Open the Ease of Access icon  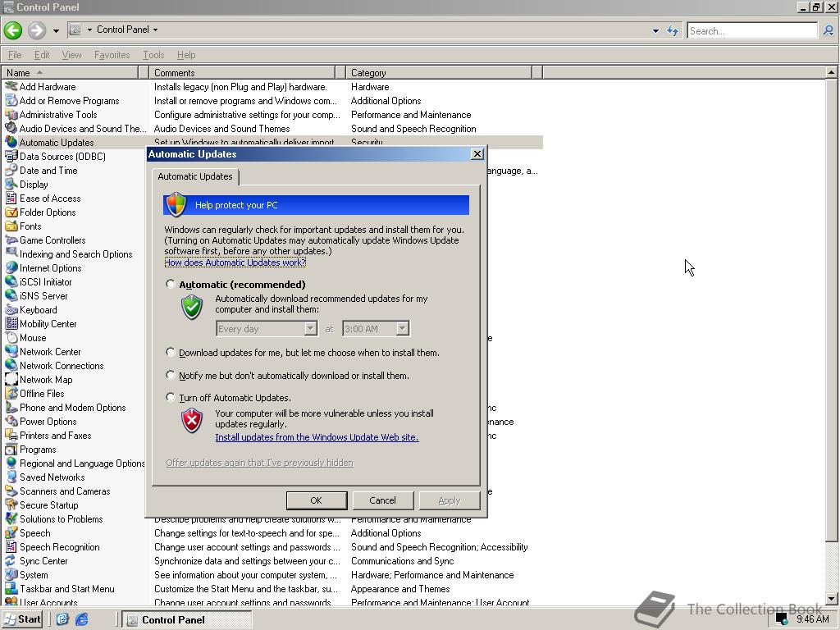[x=11, y=199]
